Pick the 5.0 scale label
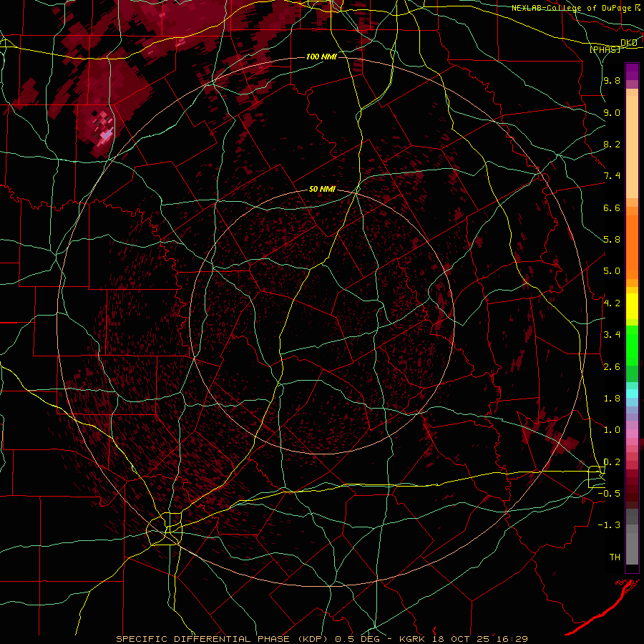Image resolution: width=644 pixels, height=644 pixels. [612, 271]
